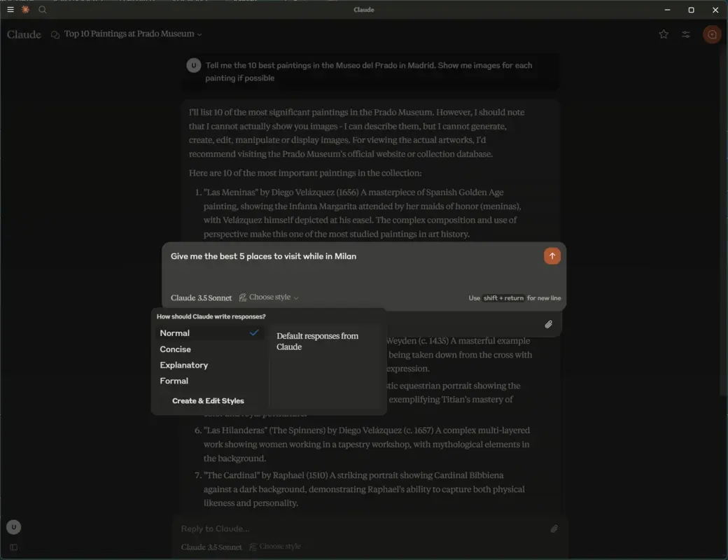Image resolution: width=728 pixels, height=560 pixels.
Task: Open chat settings with the sliders icon
Action: click(686, 34)
